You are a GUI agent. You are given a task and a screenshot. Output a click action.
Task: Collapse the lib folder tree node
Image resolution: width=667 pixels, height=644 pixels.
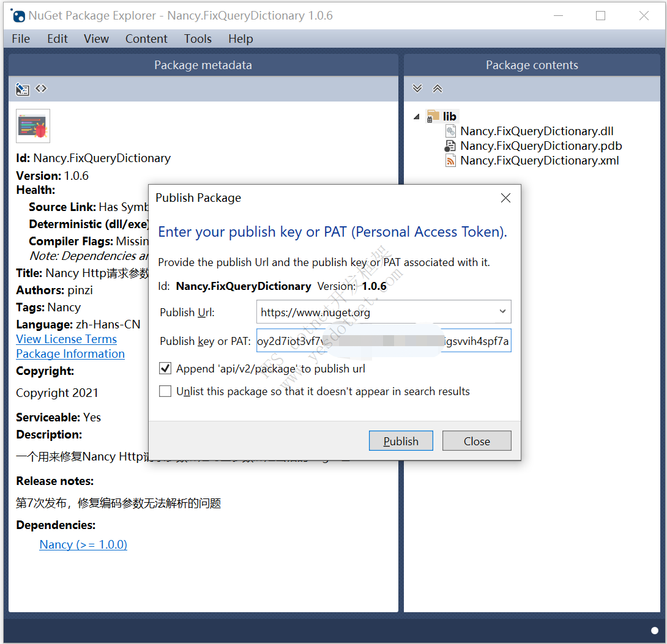417,116
